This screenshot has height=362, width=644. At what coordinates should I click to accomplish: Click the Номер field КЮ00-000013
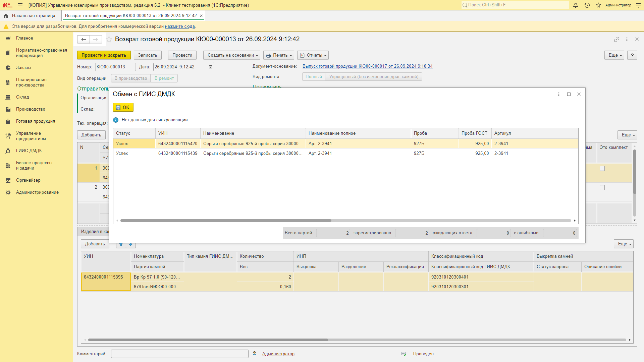point(115,67)
